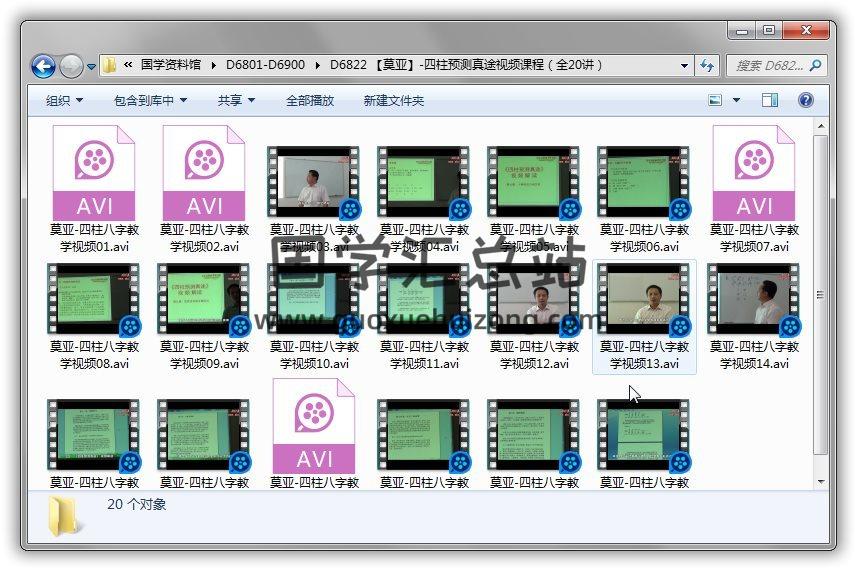Click 全部播放 button
Viewport: 857px width, 571px height.
tap(310, 100)
